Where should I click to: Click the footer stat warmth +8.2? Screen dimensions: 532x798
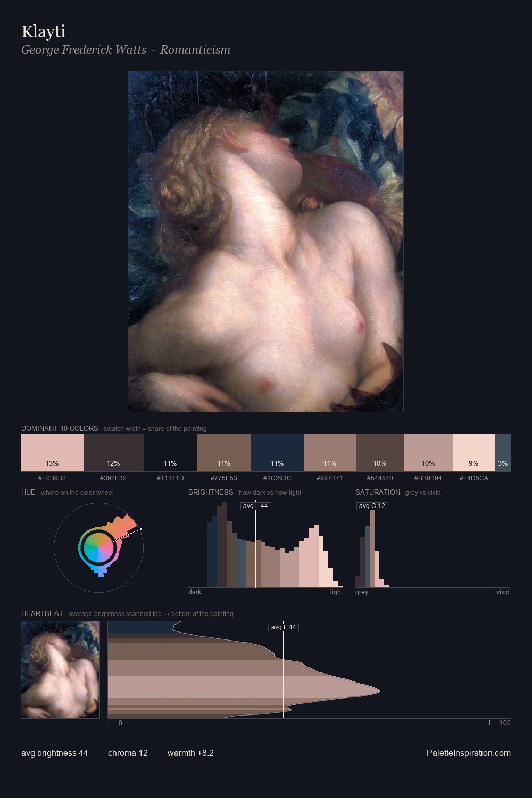point(190,753)
